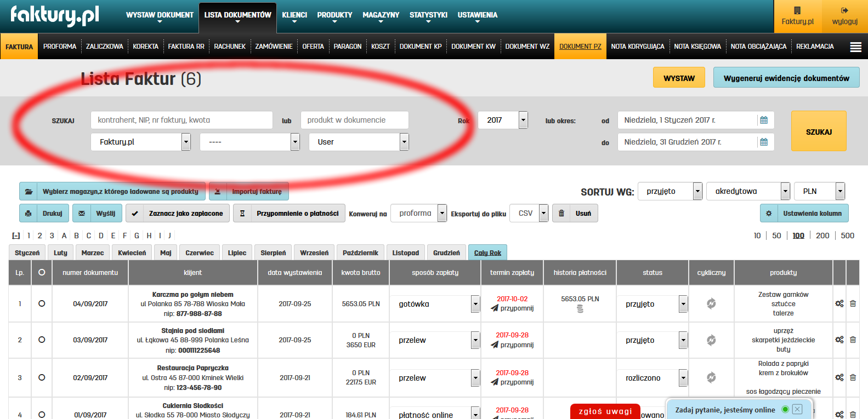Viewport: 868px width, 419px height.
Task: Select radio button for invoice 04/09/2017
Action: coord(42,303)
